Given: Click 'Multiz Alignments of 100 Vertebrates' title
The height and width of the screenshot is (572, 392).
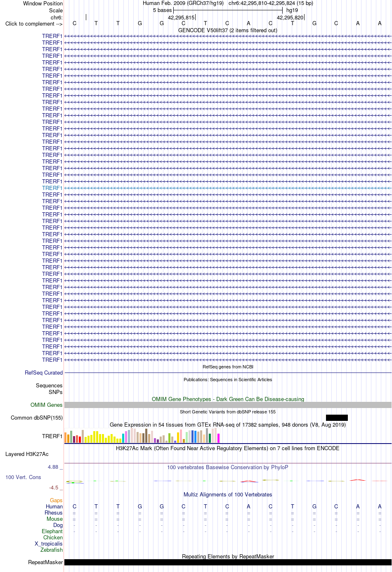Looking at the screenshot, I should (228, 494).
